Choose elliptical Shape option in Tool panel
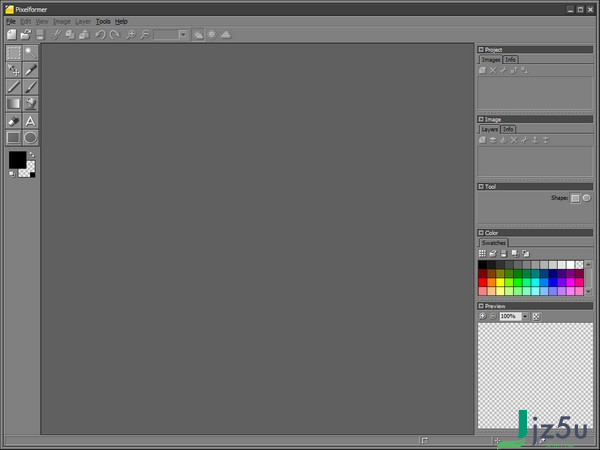600x450 pixels. (x=586, y=198)
